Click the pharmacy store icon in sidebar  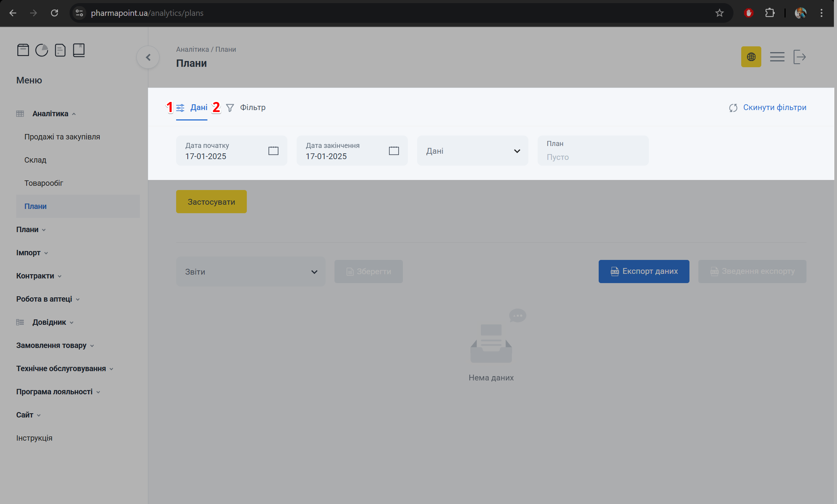click(x=23, y=50)
